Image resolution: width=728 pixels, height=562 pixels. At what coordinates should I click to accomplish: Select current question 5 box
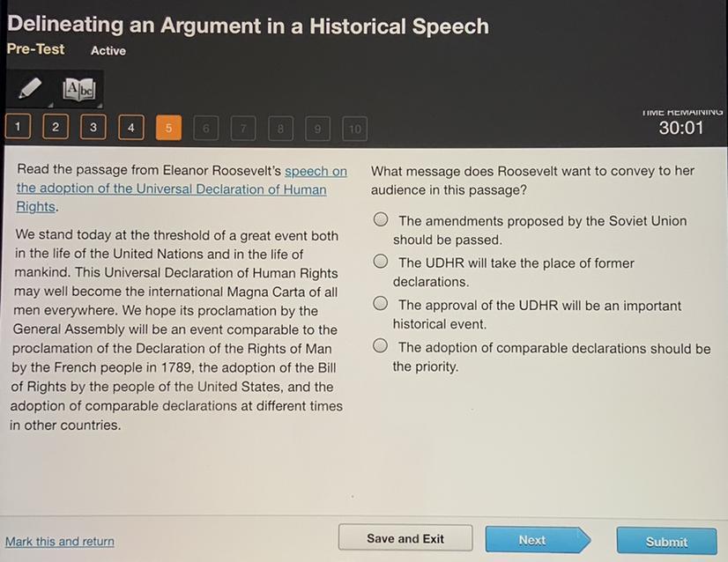(x=168, y=128)
